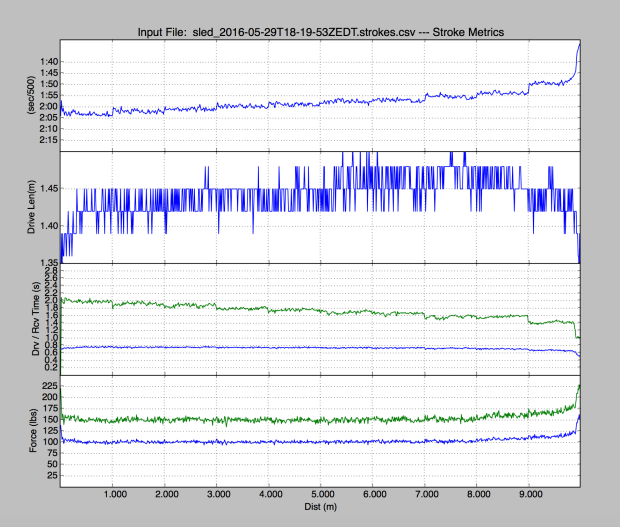Click the 150 force tick label
The height and width of the screenshot is (527, 620).
[47, 419]
